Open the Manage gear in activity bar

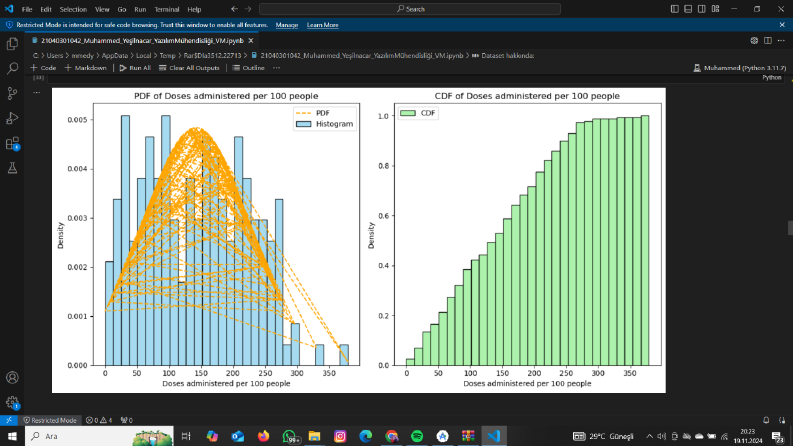coord(12,403)
